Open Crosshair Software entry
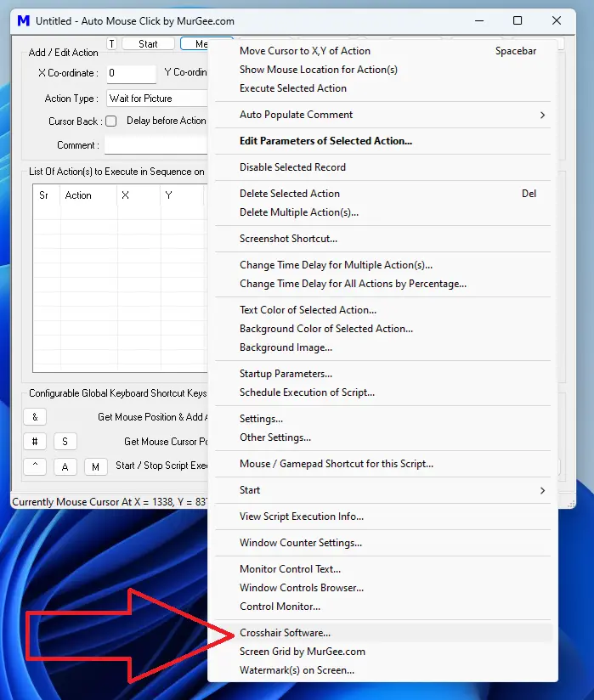The height and width of the screenshot is (700, 594). click(x=383, y=634)
